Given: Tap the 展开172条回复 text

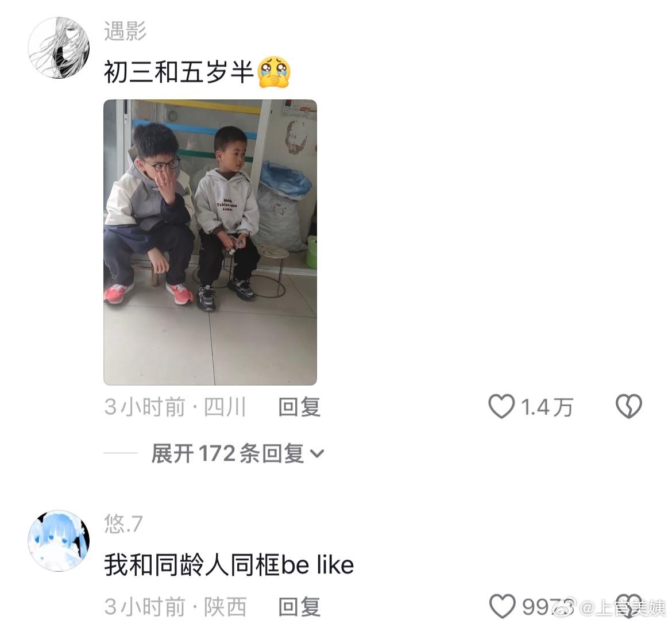Looking at the screenshot, I should point(227,453).
